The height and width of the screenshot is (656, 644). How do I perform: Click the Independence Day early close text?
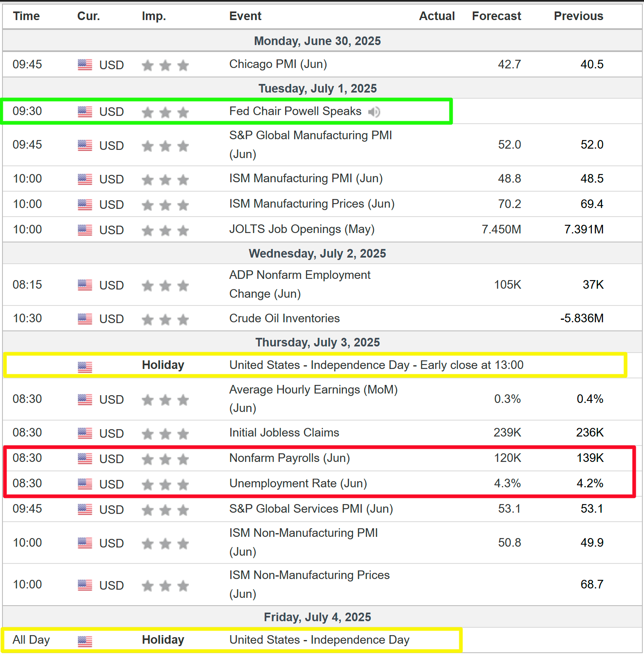[x=376, y=365]
